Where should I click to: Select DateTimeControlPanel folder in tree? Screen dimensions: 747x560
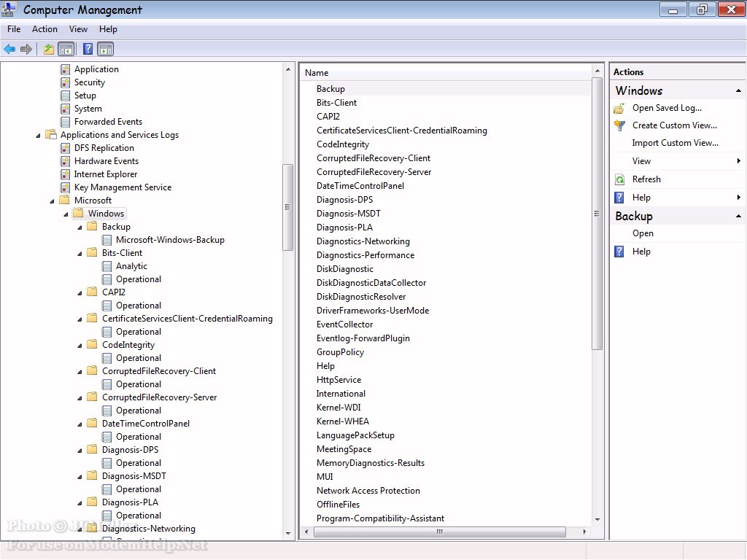click(x=146, y=424)
